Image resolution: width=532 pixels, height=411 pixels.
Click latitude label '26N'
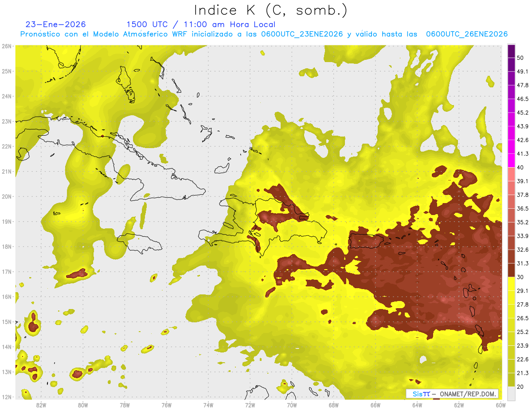[x=7, y=46]
